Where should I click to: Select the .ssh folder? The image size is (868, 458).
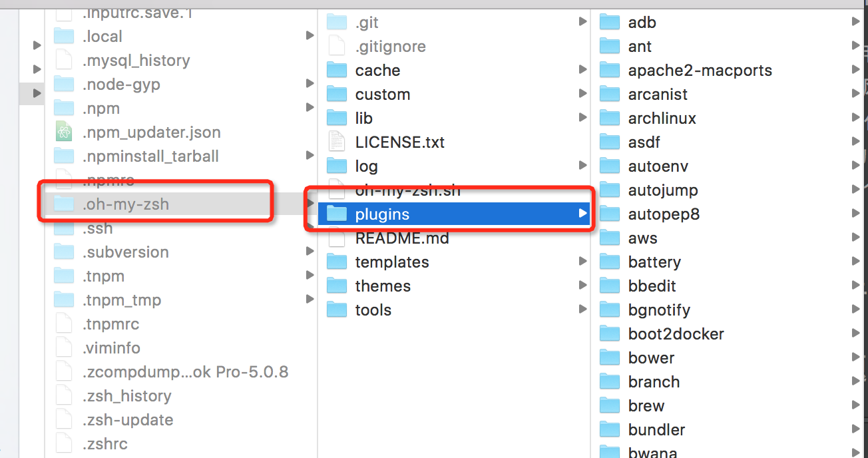tap(97, 228)
